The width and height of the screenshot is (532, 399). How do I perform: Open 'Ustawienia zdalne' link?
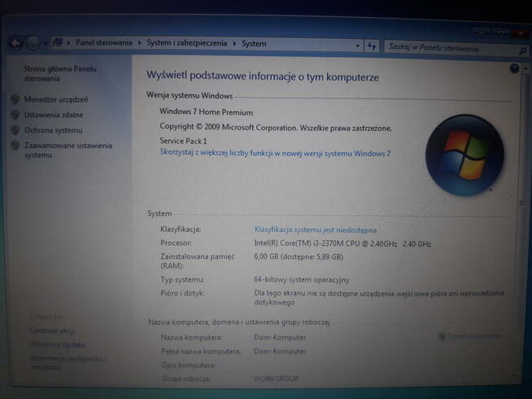(x=54, y=115)
